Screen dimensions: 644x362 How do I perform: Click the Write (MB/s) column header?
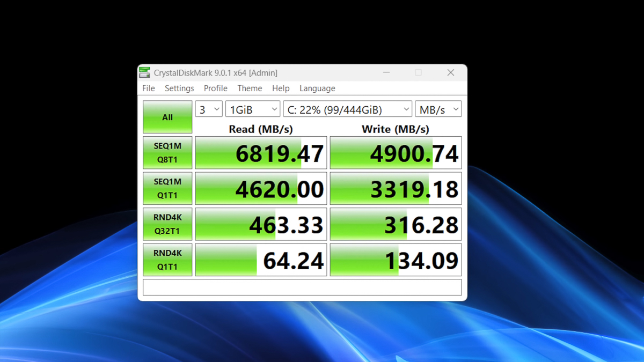coord(396,129)
